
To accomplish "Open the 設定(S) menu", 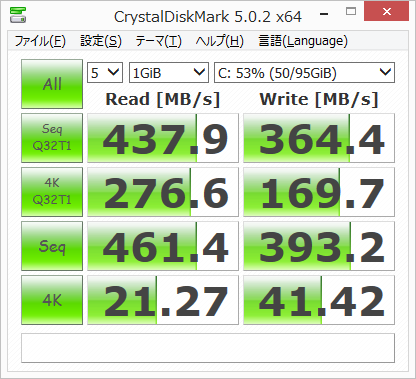I will pos(101,41).
